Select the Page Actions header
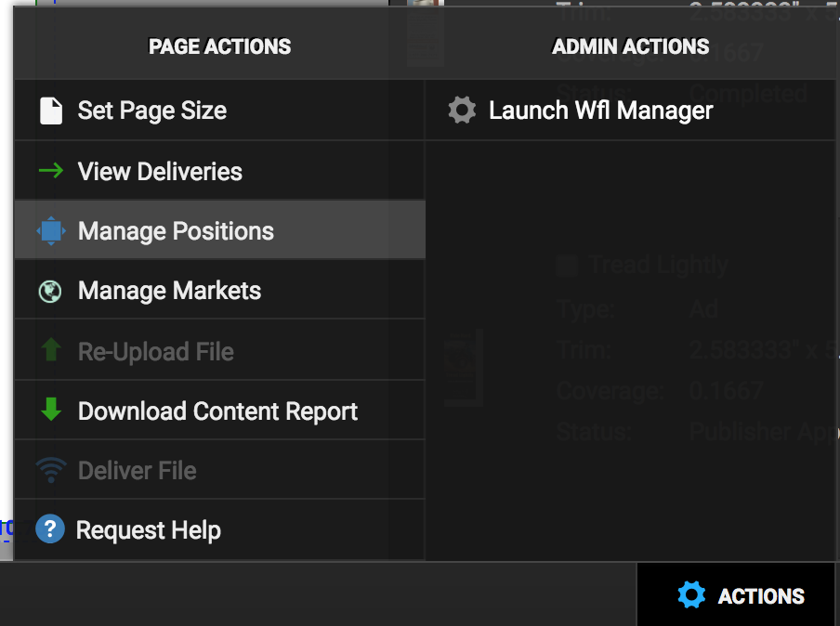 point(219,46)
